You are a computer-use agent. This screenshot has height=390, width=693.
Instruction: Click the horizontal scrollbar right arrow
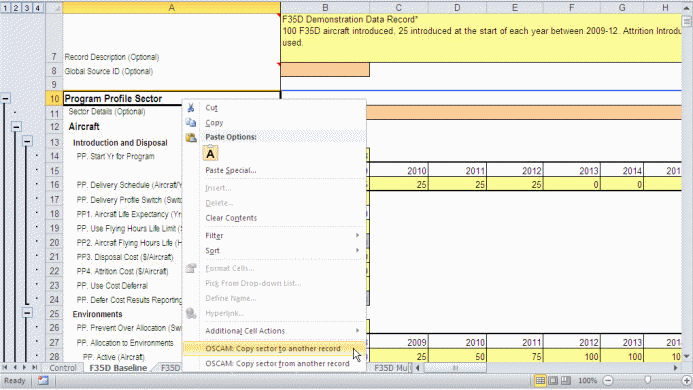675,367
